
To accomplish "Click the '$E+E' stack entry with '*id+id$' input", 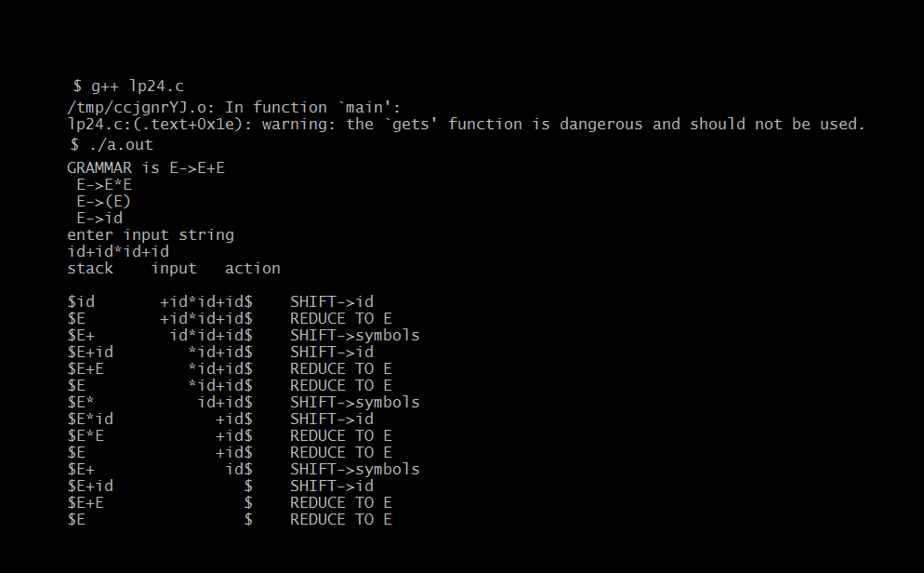I will pyautogui.click(x=86, y=369).
